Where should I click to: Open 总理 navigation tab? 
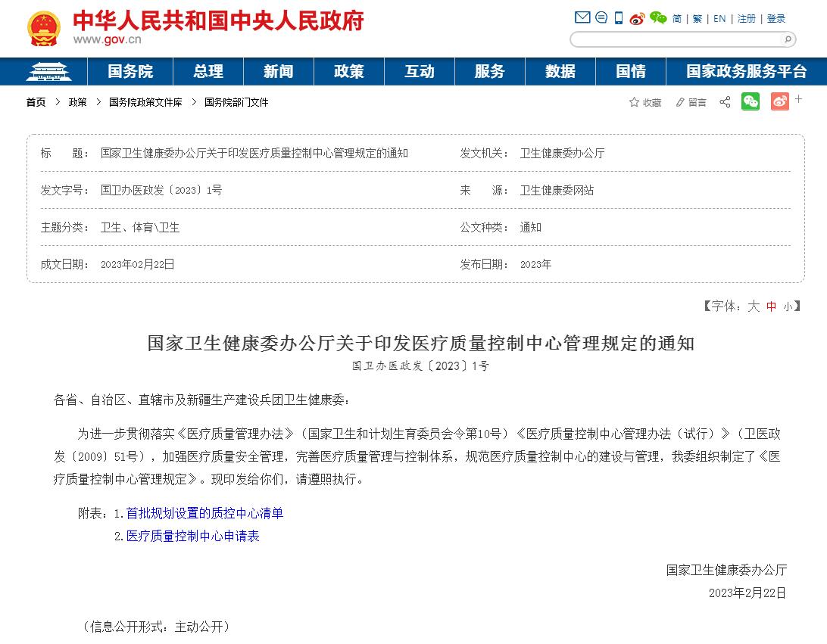pyautogui.click(x=208, y=72)
